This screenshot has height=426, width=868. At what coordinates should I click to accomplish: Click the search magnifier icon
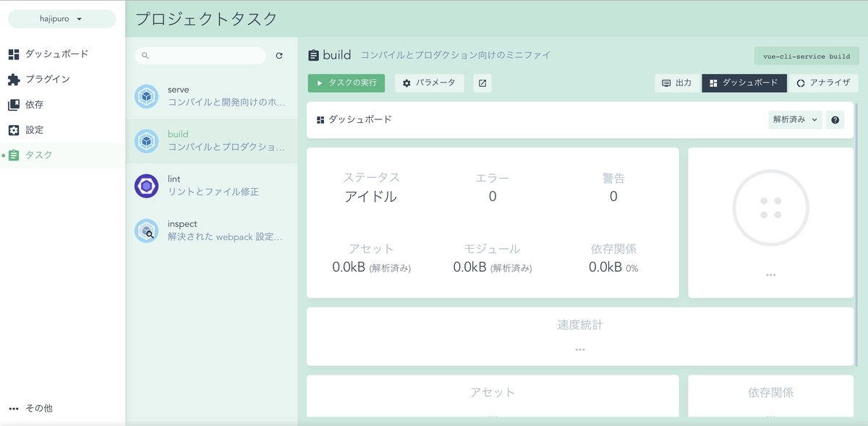[x=145, y=56]
